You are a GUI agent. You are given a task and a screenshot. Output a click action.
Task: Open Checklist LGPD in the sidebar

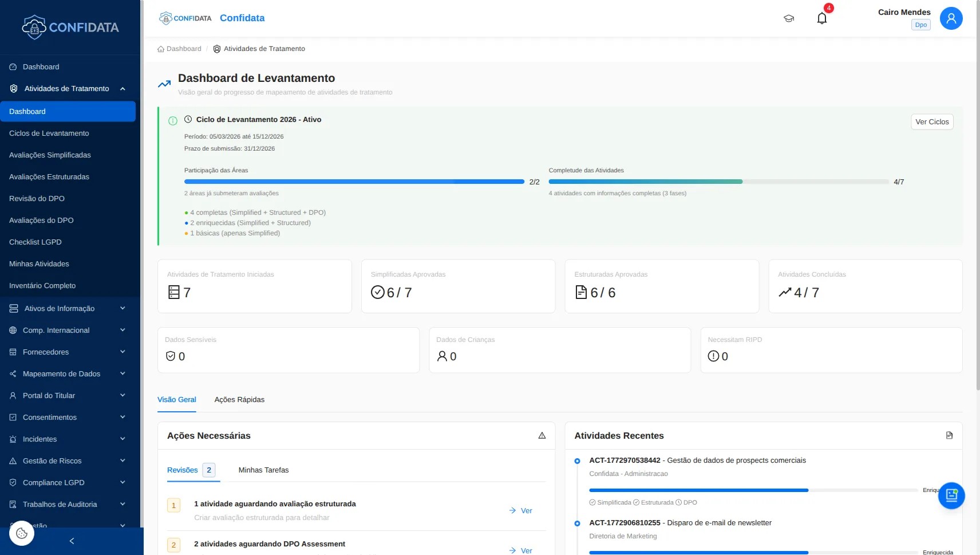[35, 242]
